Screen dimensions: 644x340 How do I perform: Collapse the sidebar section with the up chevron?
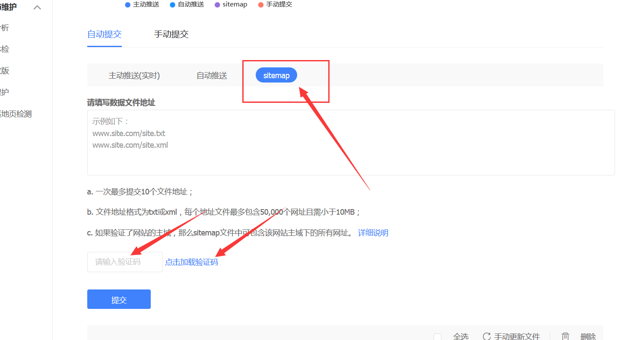pyautogui.click(x=38, y=7)
